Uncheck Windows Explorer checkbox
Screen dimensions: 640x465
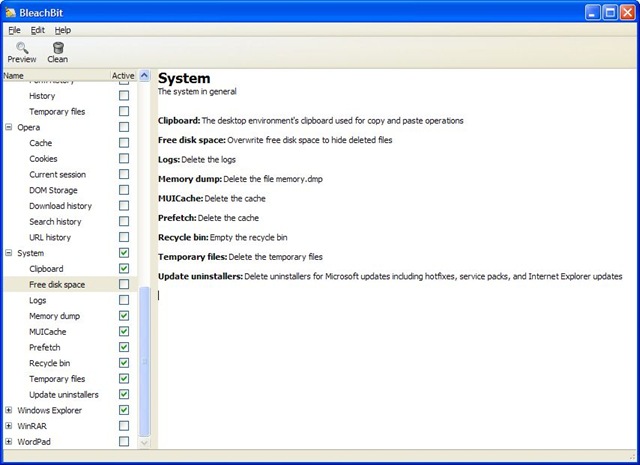[x=124, y=410]
